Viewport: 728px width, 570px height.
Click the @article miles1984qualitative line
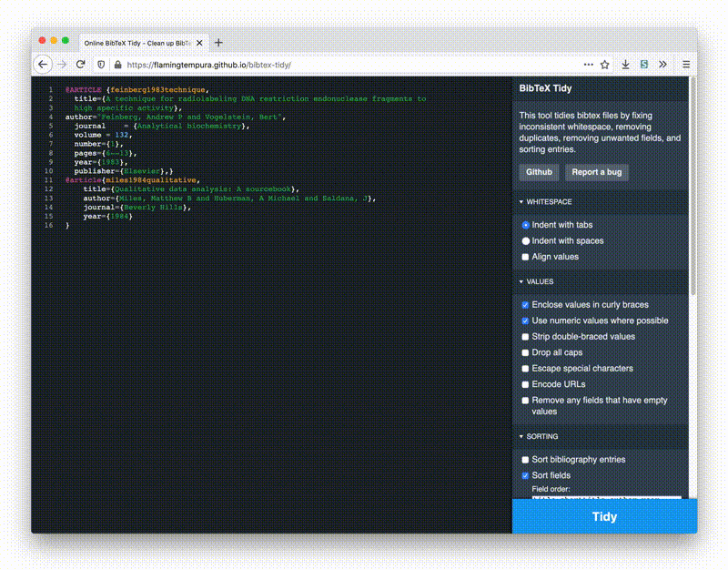click(x=133, y=180)
